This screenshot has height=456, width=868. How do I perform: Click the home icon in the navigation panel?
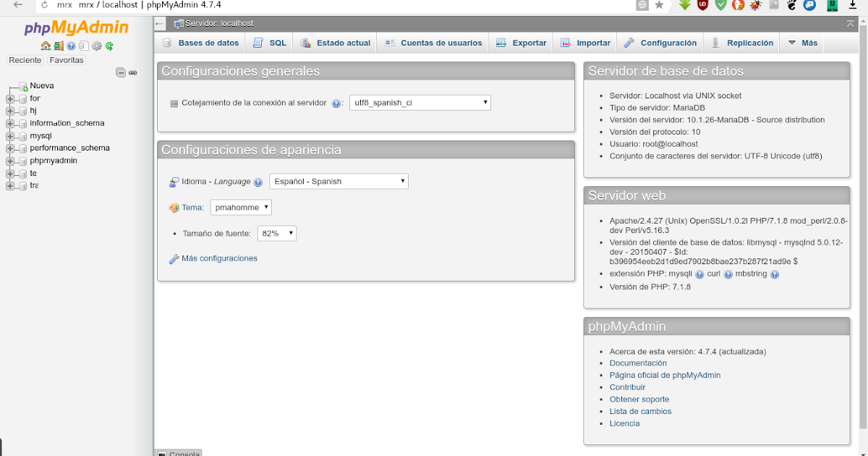[46, 46]
